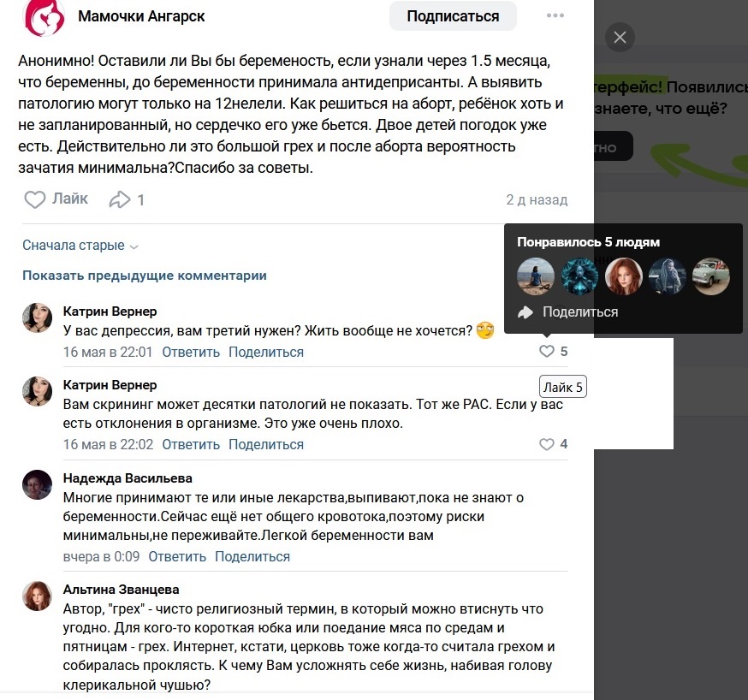
Task: Share the post using the arrow icon
Action: click(127, 199)
